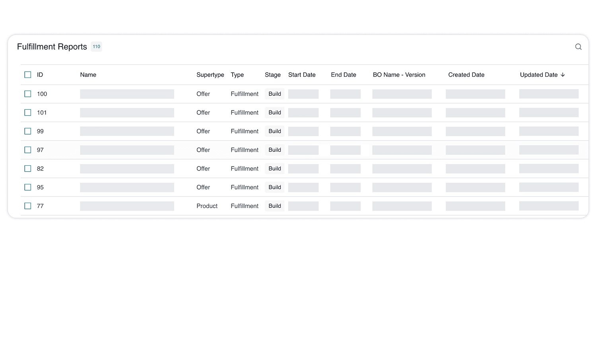The image size is (598, 364).
Task: Click the Fulfillment Reports title
Action: point(52,46)
